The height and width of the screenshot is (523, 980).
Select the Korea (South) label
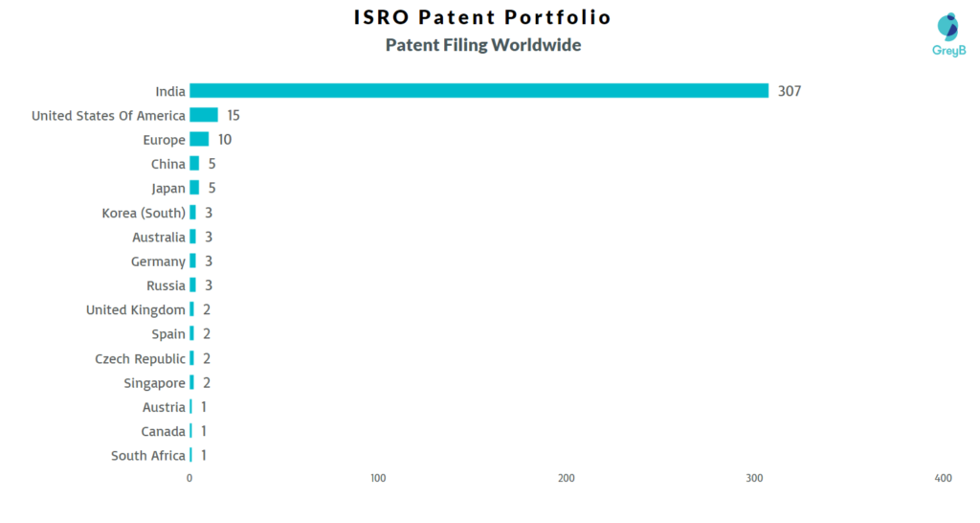[x=144, y=213]
